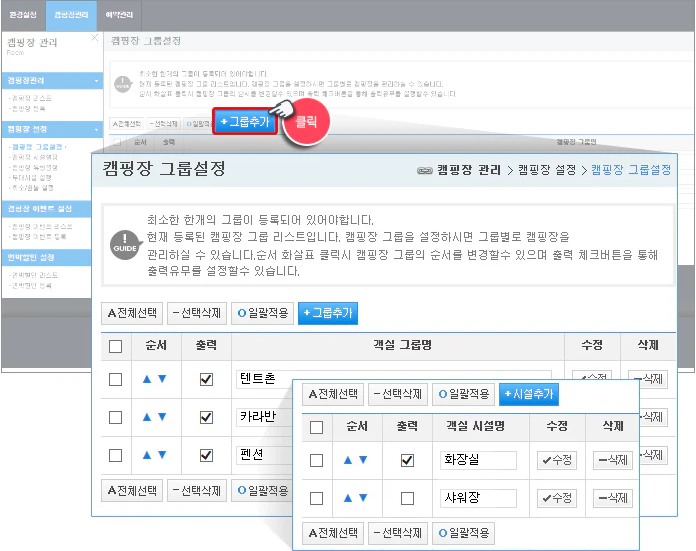The height and width of the screenshot is (551, 696).
Task: Click 수정 button for 샤워장
Action: click(x=557, y=499)
